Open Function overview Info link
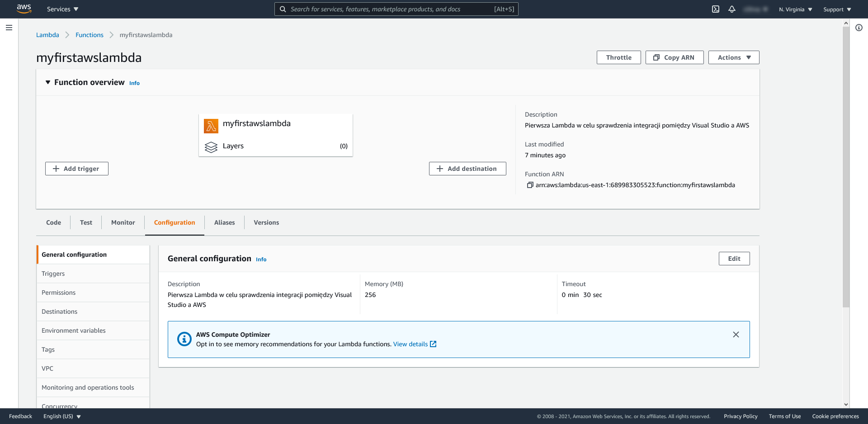 [134, 83]
